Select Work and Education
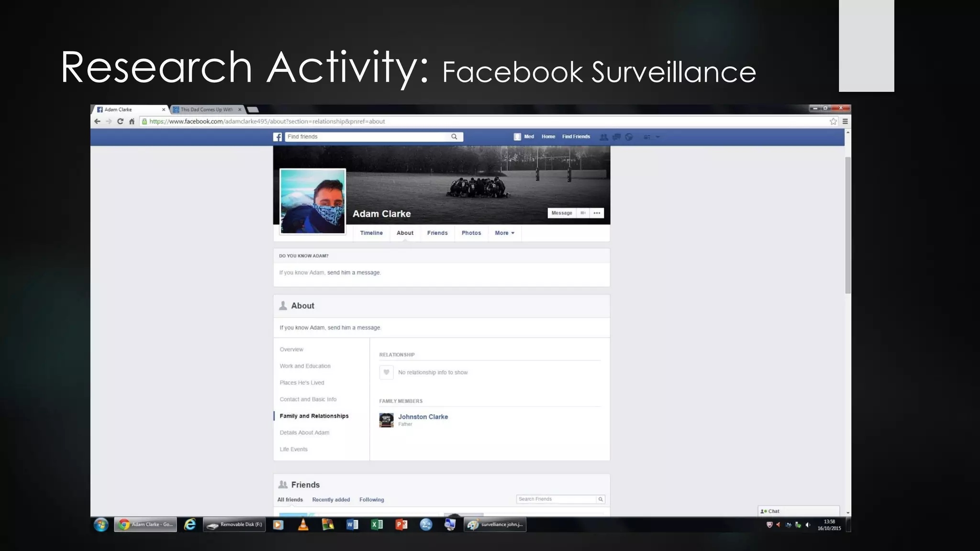The height and width of the screenshot is (551, 980). (305, 366)
